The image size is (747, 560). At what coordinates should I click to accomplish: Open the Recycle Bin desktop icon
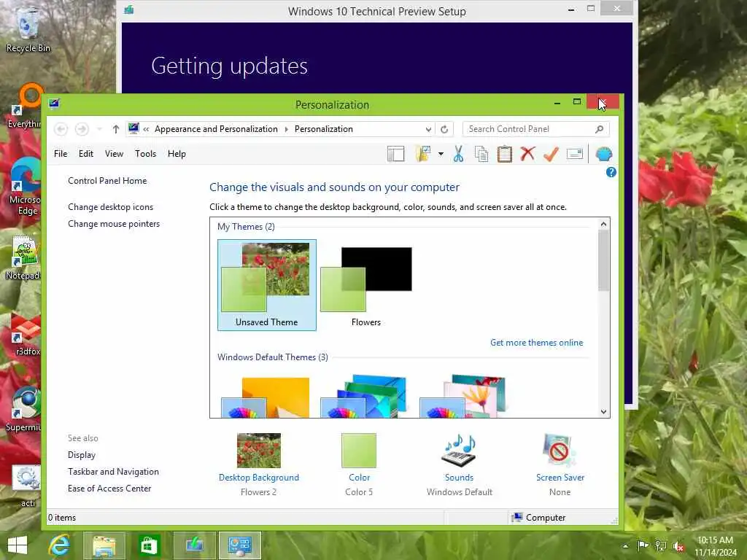[28, 29]
